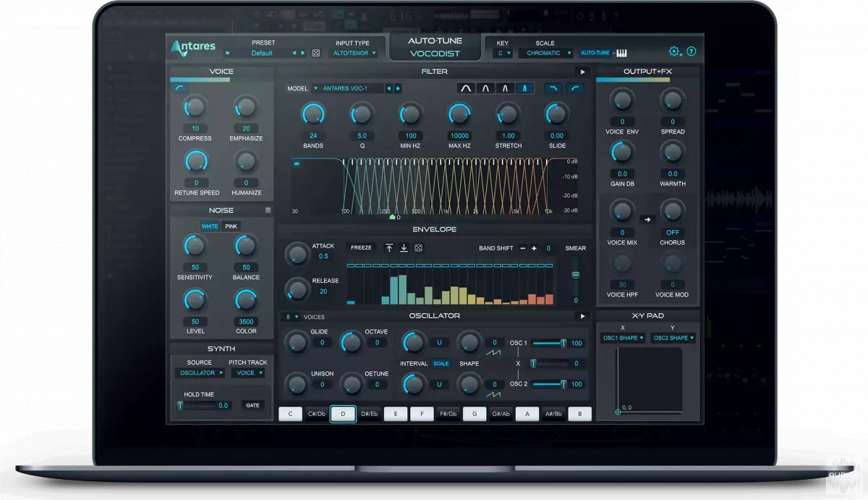868x500 pixels.
Task: Open the Key dropdown
Action: point(503,53)
